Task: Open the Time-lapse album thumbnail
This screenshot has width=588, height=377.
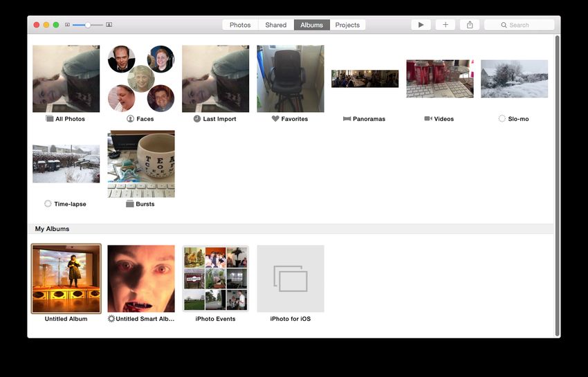Action: [x=66, y=164]
